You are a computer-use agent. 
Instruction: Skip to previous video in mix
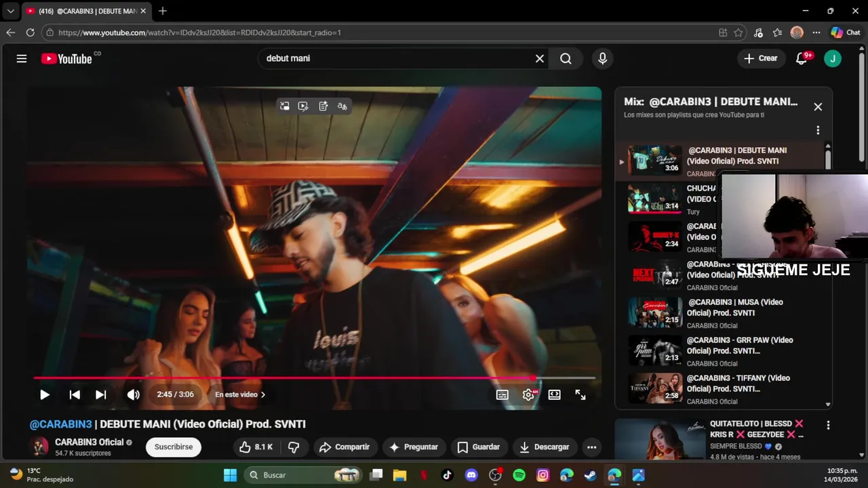(75, 394)
